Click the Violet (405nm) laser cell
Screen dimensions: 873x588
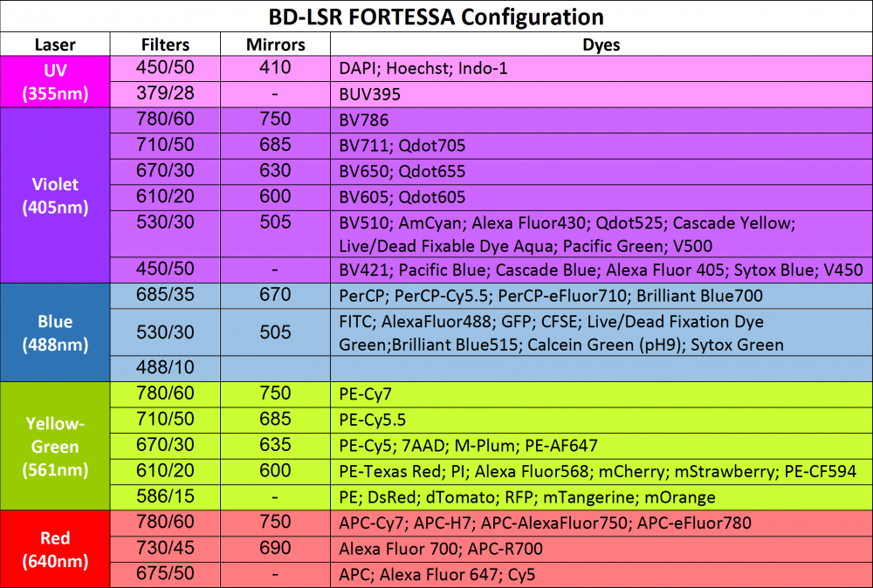coord(55,195)
